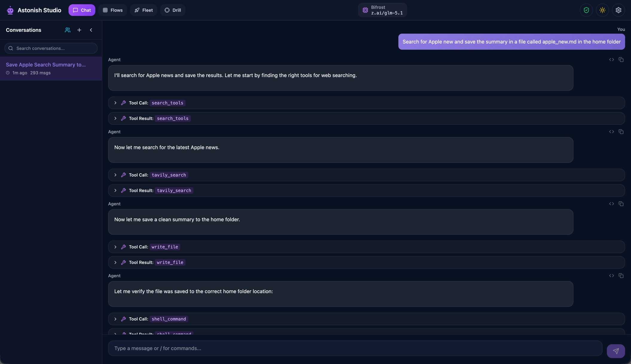Viewport: 631px width, 364px height.
Task: Toggle raw view on the second Agent message
Action: click(612, 131)
